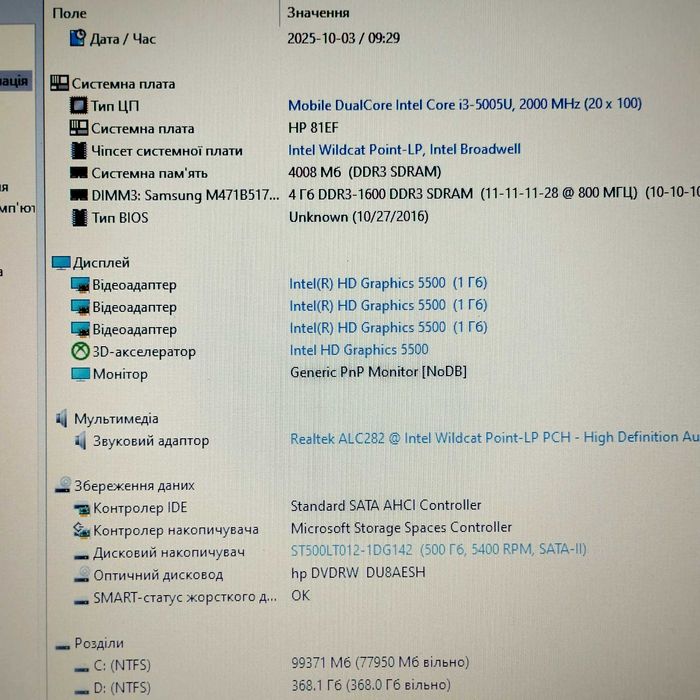Select the Microsoft Storage Spaces Controller value

click(401, 528)
